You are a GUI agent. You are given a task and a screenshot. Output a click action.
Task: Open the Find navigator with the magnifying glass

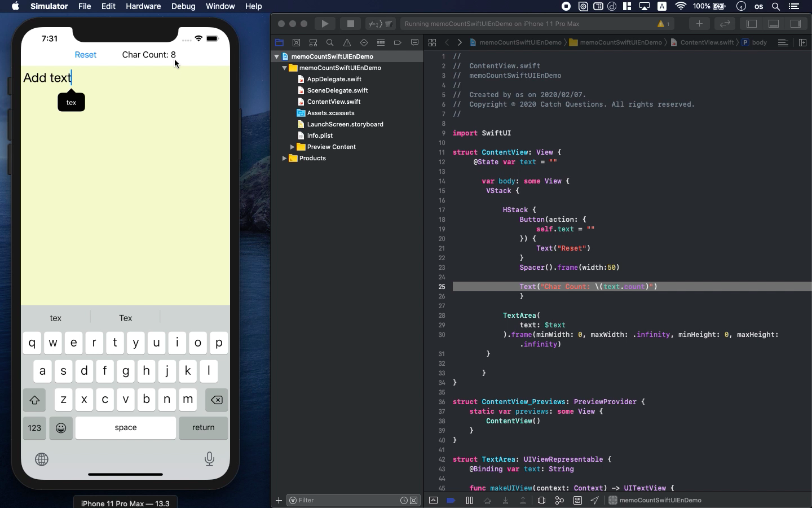point(330,42)
